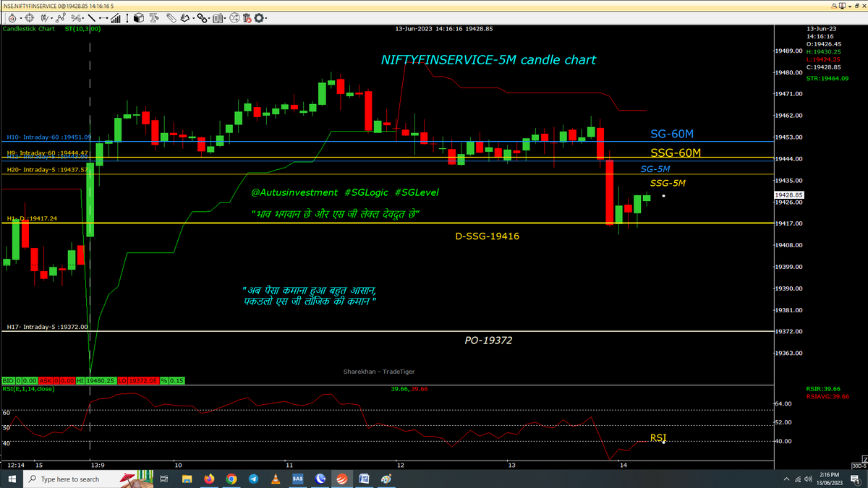This screenshot has width=868, height=488.
Task: Launch Google Chrome from the taskbar
Action: coord(231,479)
